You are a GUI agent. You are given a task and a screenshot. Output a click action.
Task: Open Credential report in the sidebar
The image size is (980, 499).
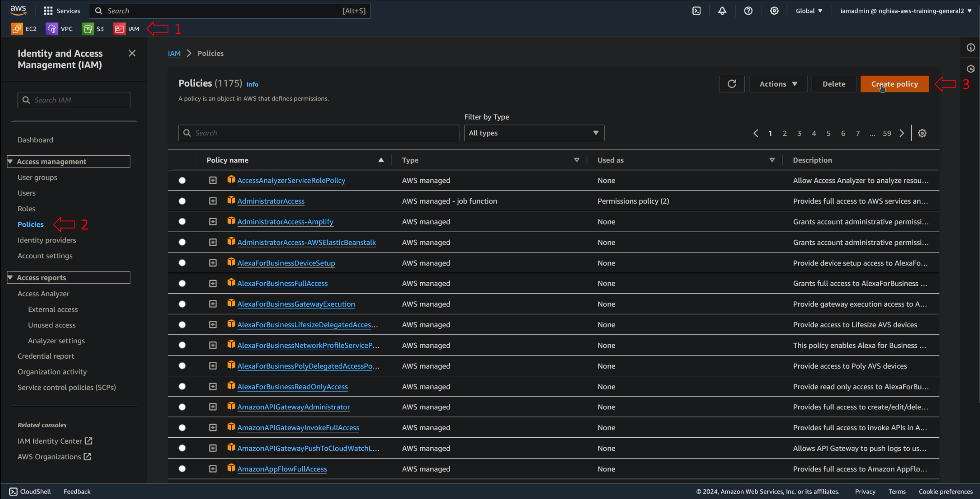point(46,356)
